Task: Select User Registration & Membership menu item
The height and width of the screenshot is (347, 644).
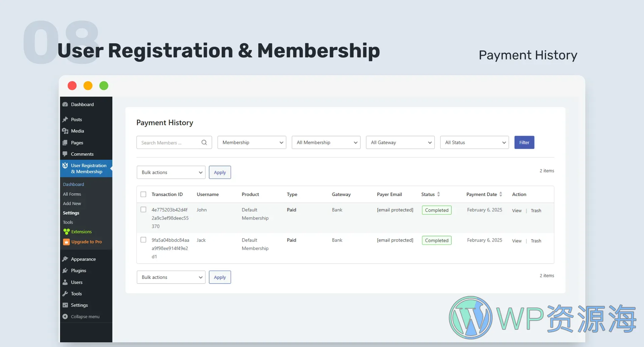Action: pos(86,168)
